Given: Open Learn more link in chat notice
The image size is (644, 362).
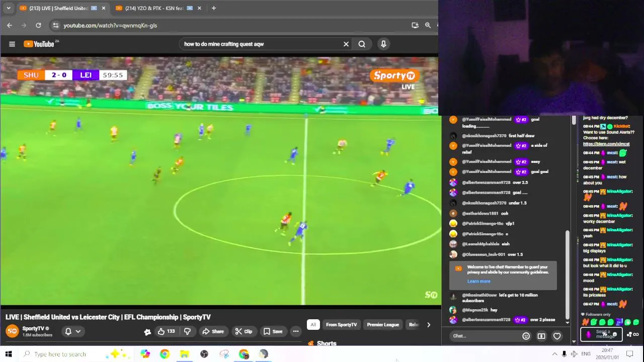Looking at the screenshot, I should pos(478,282).
